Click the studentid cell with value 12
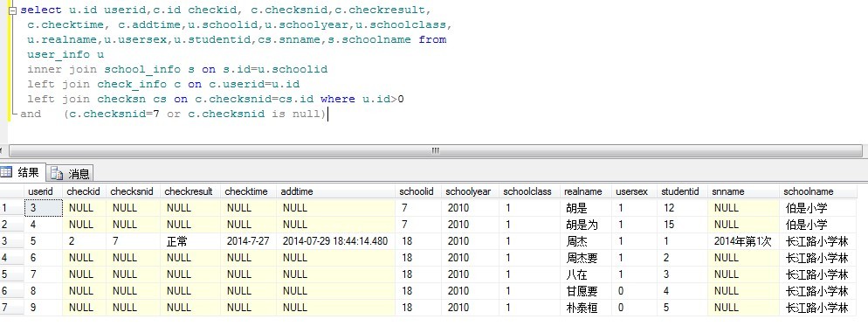This screenshot has width=868, height=333. coord(682,208)
